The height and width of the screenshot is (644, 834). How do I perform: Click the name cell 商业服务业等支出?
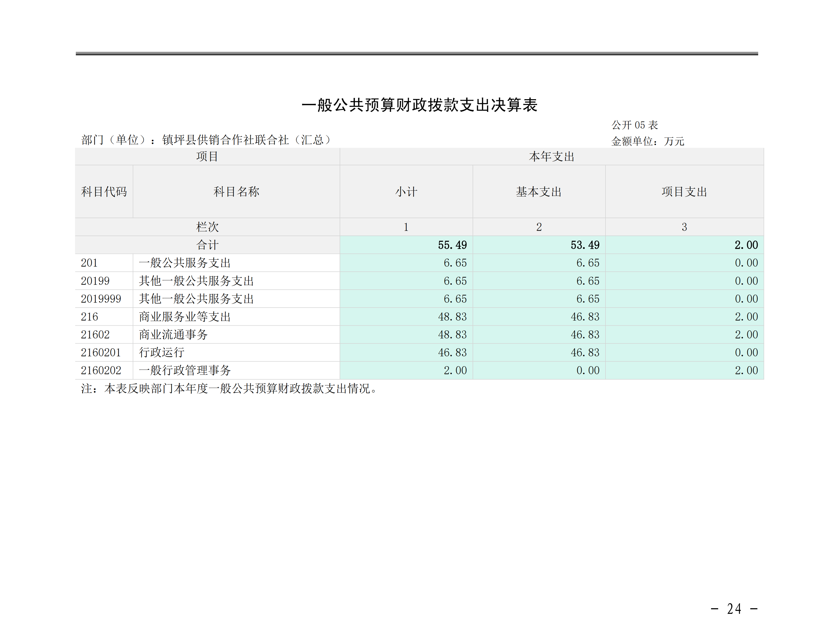pyautogui.click(x=236, y=317)
